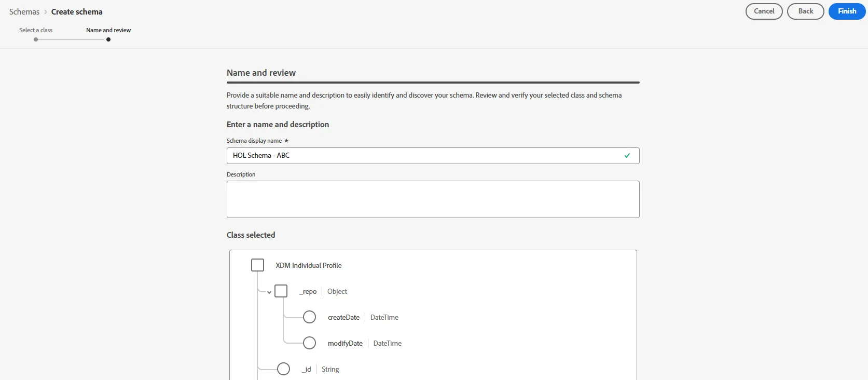The width and height of the screenshot is (868, 380).
Task: Click the green validation checkmark in name field
Action: click(x=627, y=155)
